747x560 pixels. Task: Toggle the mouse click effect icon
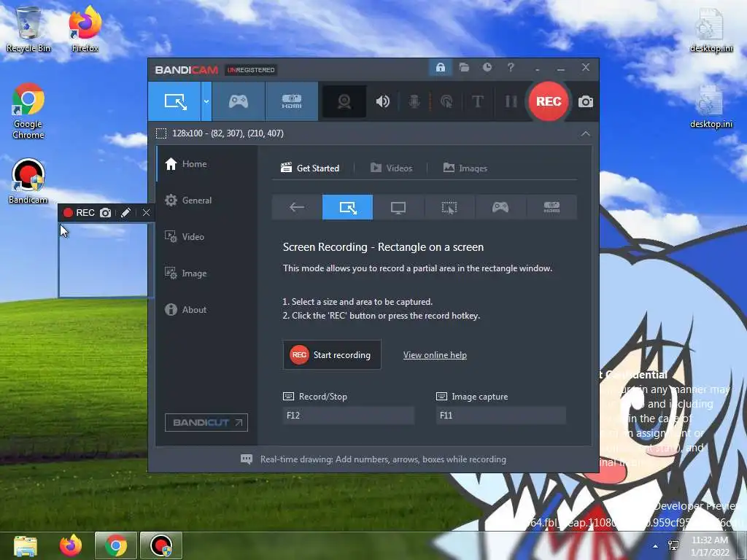click(446, 101)
